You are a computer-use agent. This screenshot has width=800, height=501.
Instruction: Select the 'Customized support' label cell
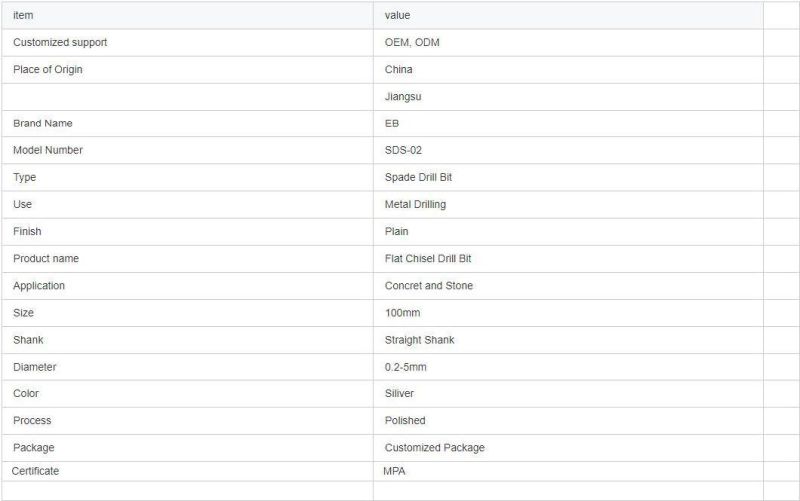[x=60, y=42]
